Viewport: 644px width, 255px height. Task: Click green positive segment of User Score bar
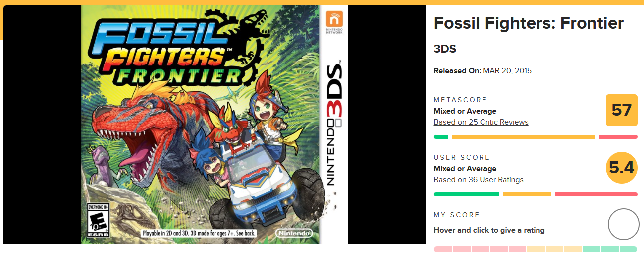tap(466, 194)
